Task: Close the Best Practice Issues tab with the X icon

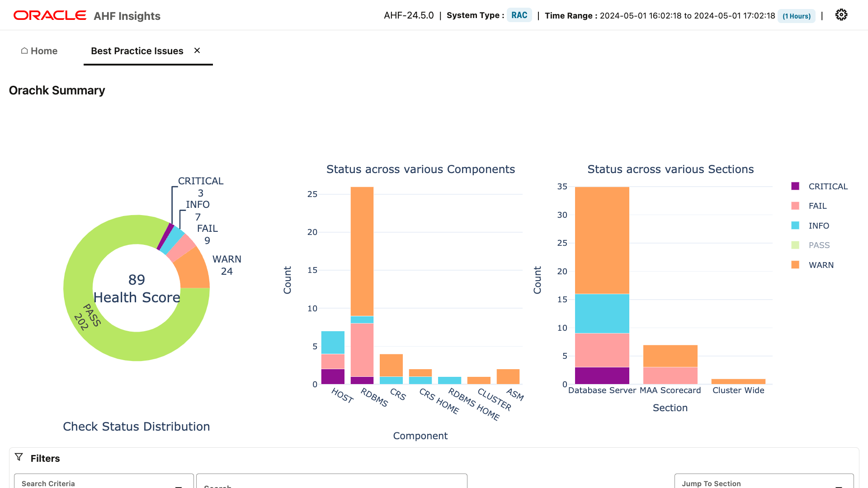Action: tap(197, 51)
